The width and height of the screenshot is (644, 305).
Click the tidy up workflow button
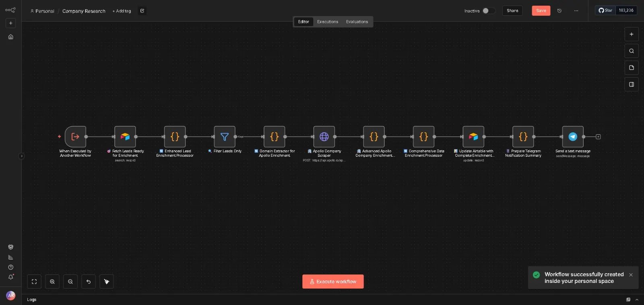point(107,282)
